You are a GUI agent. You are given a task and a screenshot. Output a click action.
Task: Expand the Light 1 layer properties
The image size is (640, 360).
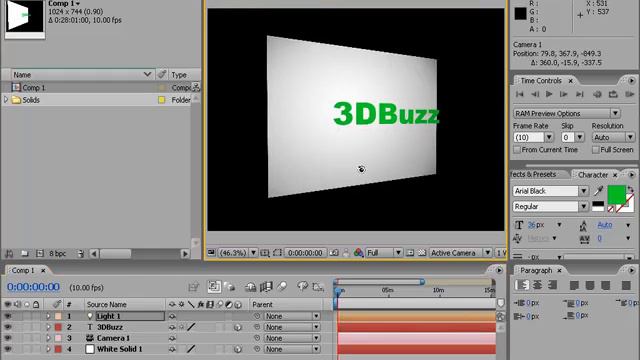coord(48,316)
